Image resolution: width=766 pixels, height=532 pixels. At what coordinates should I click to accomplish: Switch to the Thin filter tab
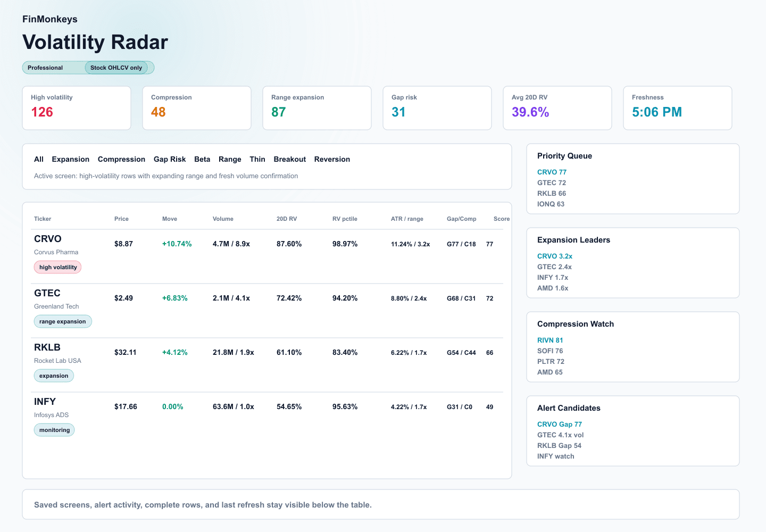click(257, 159)
